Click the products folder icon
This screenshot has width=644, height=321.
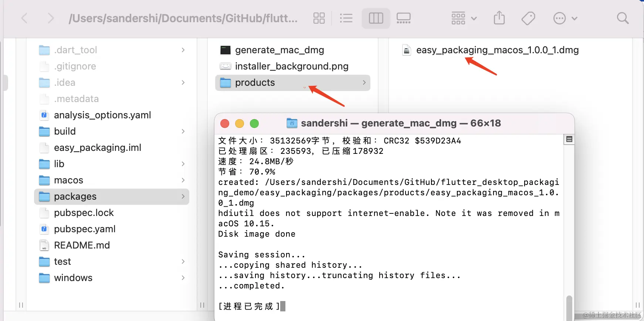coord(226,82)
